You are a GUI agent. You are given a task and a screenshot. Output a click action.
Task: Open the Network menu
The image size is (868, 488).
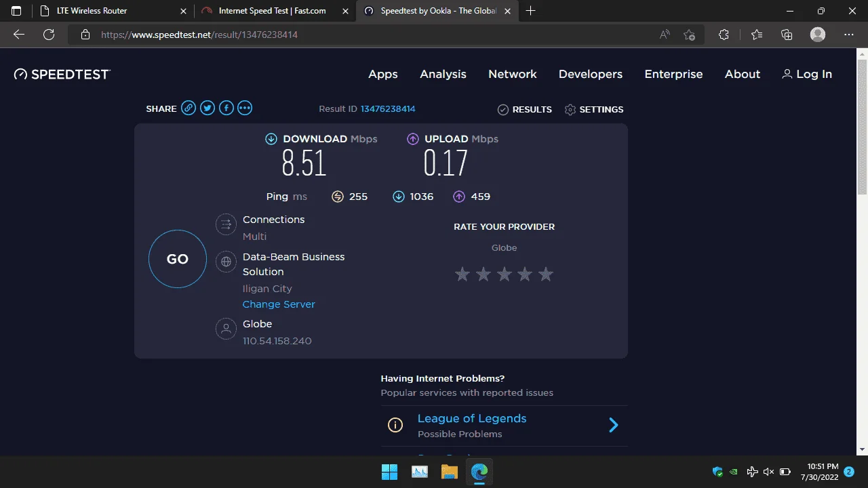(513, 75)
